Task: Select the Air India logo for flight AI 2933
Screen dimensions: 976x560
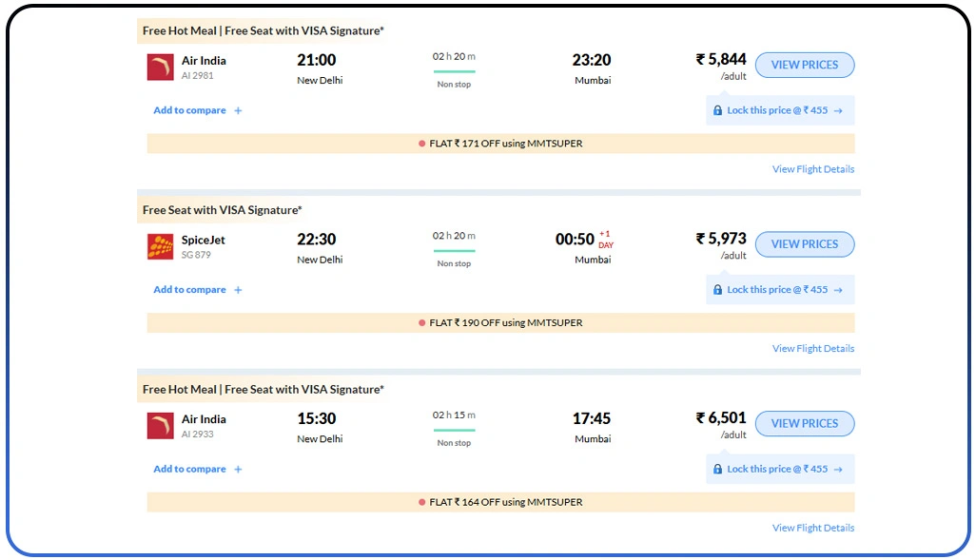Action: pyautogui.click(x=159, y=425)
